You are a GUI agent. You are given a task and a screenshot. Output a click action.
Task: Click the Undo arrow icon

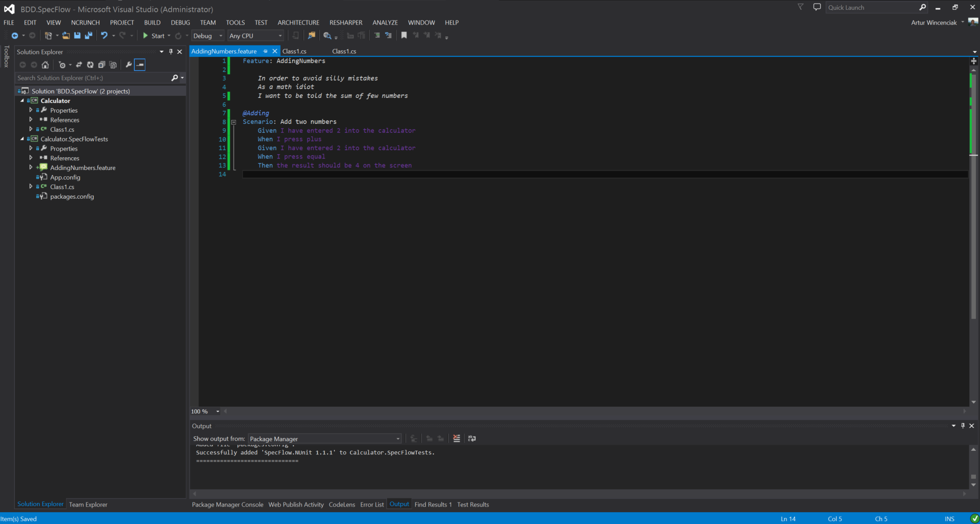[104, 36]
